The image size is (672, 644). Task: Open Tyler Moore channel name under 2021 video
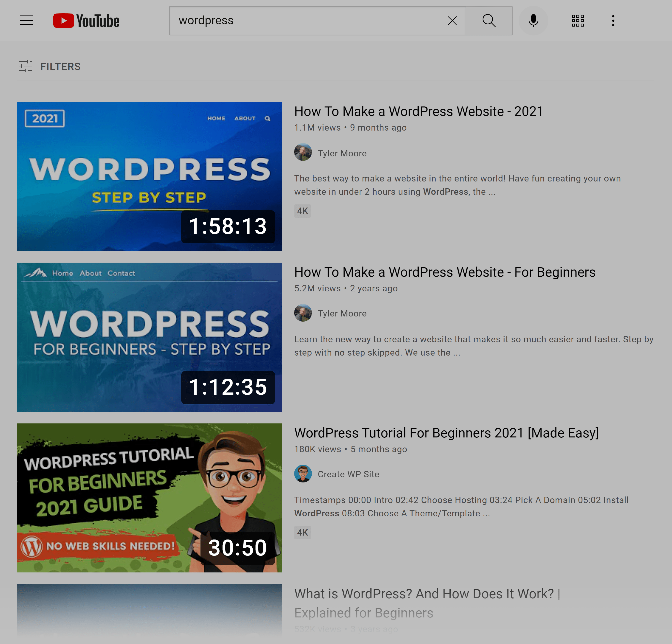point(342,153)
